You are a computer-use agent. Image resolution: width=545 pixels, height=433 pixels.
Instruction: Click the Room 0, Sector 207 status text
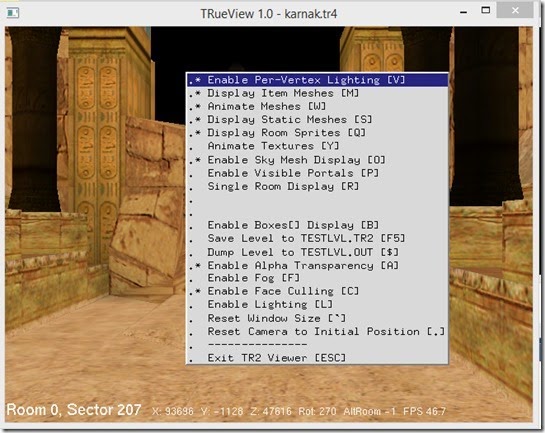tap(74, 410)
